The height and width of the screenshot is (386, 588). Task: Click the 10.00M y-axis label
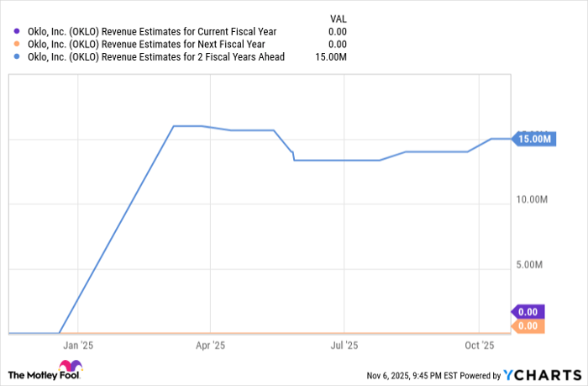pyautogui.click(x=532, y=199)
